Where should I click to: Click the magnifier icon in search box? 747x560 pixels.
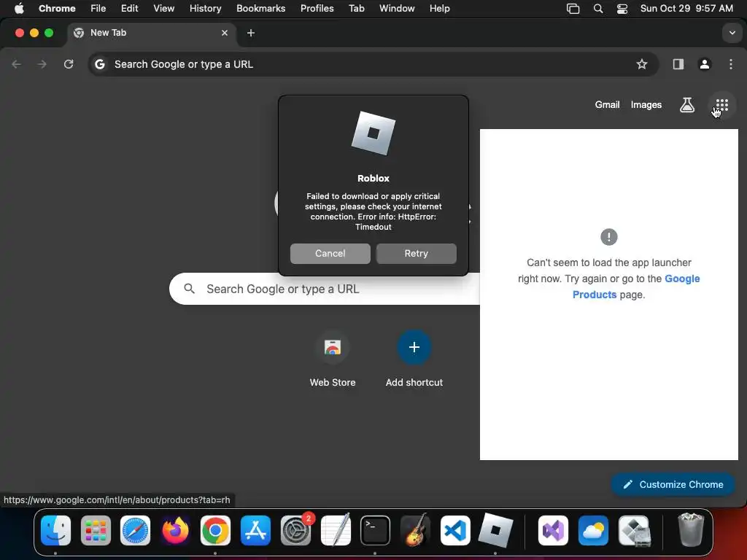189,289
